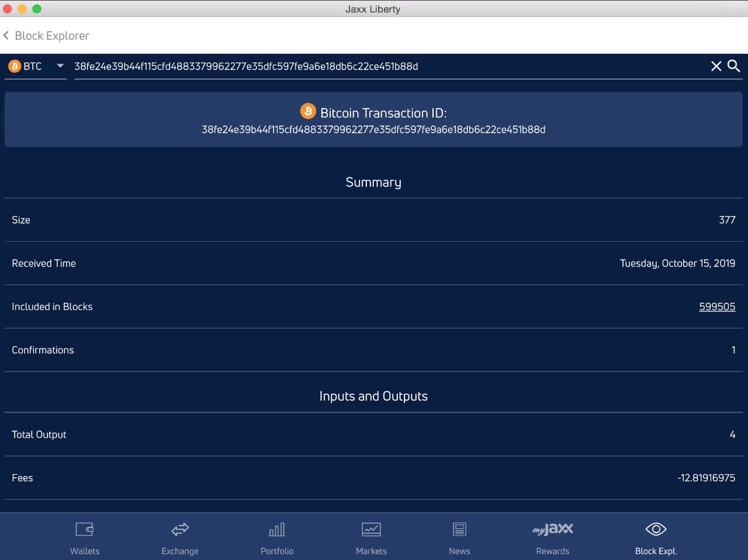Viewport: 748px width, 560px height.
Task: Click the green full-screen window button
Action: point(36,9)
